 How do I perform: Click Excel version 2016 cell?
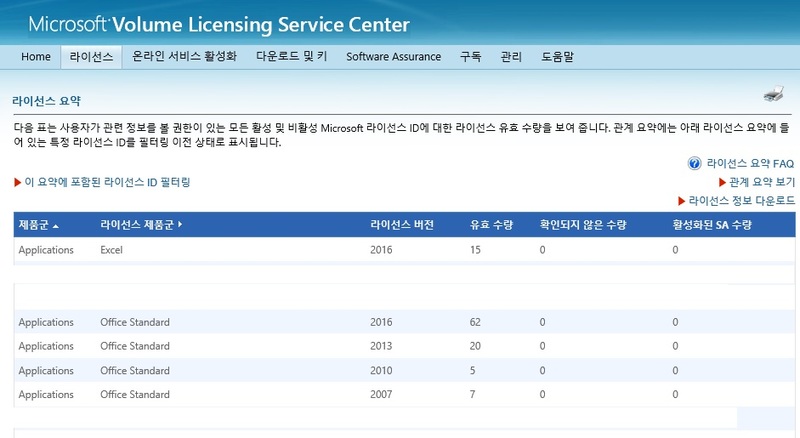point(381,250)
